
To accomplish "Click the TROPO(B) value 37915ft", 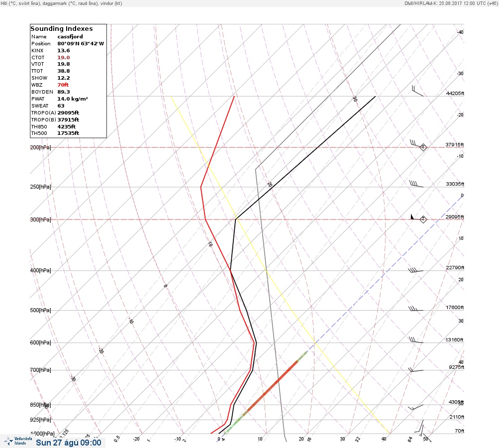I will coord(68,120).
